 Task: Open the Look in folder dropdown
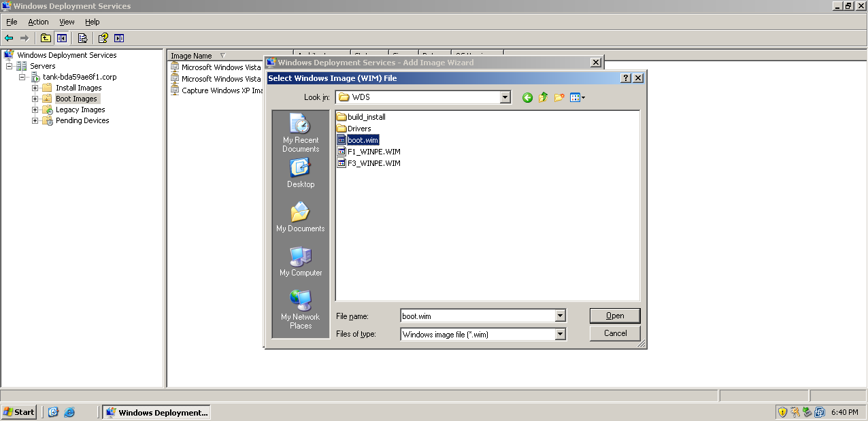pyautogui.click(x=505, y=97)
